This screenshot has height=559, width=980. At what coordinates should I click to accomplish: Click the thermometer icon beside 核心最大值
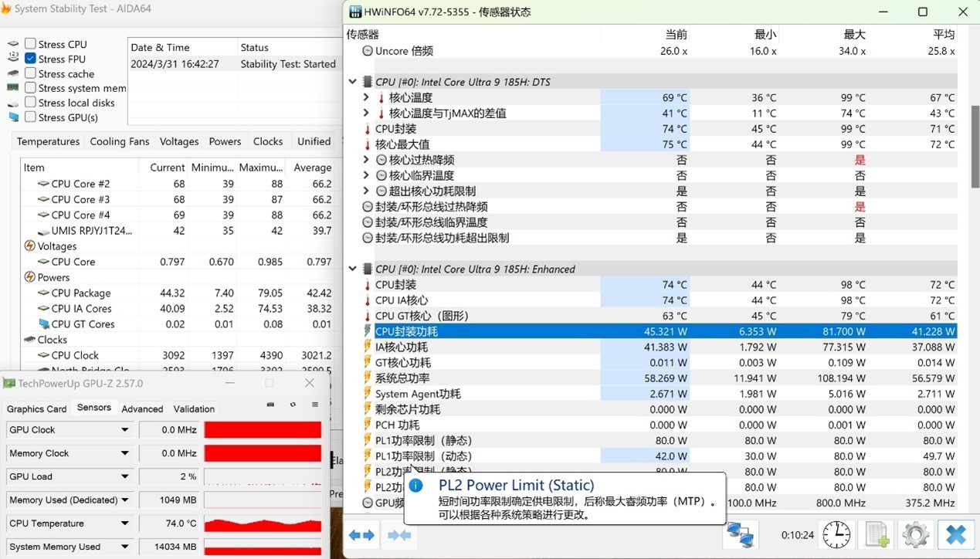pos(367,144)
